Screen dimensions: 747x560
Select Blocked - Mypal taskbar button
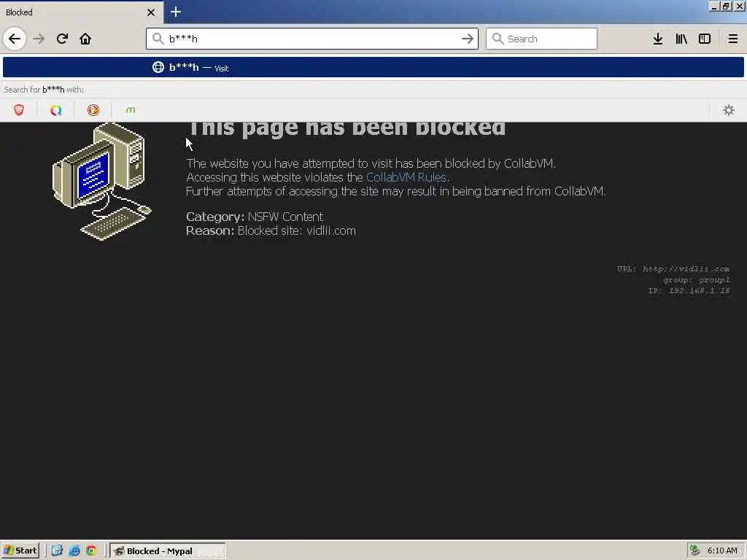pyautogui.click(x=168, y=551)
